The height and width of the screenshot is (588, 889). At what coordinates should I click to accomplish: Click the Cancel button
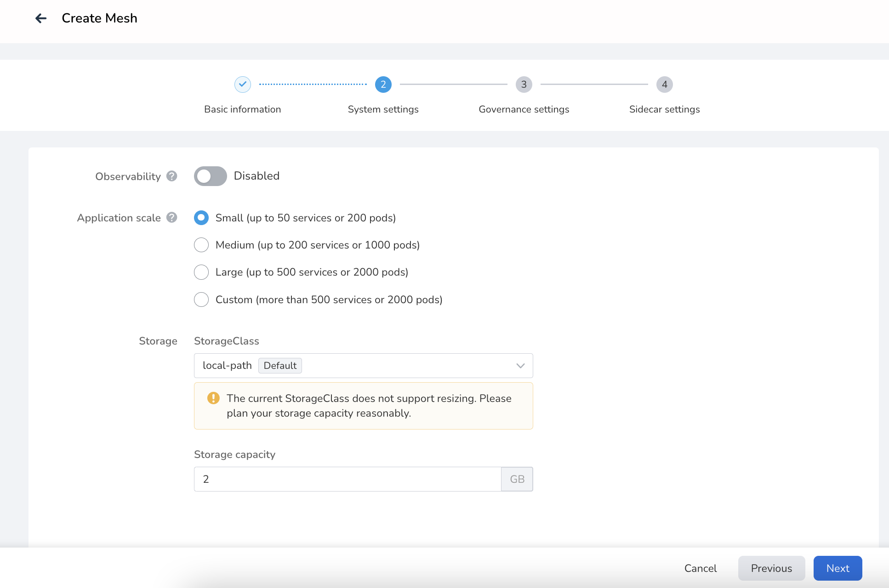tap(701, 568)
